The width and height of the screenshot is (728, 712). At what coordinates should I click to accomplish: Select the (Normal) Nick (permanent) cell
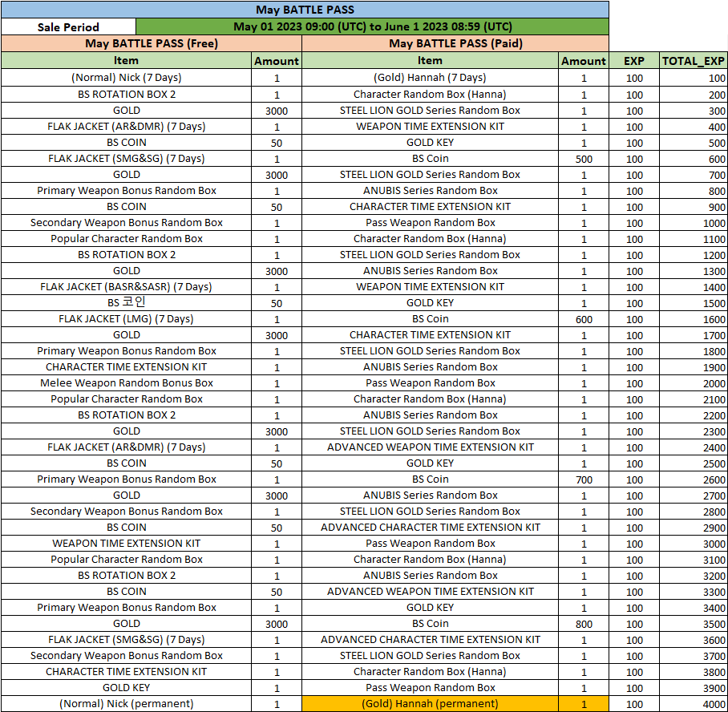[126, 704]
